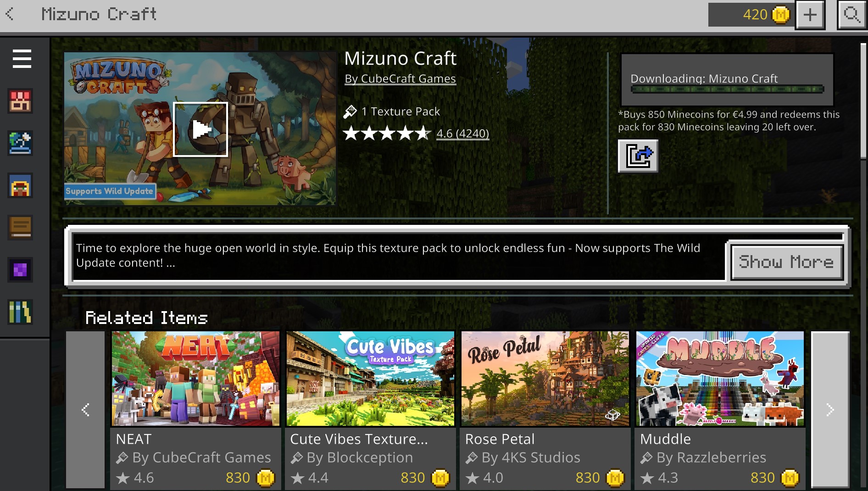Screen dimensions: 868x491
Task: Click the Mizuno Craft download progress bar
Action: pyautogui.click(x=727, y=89)
